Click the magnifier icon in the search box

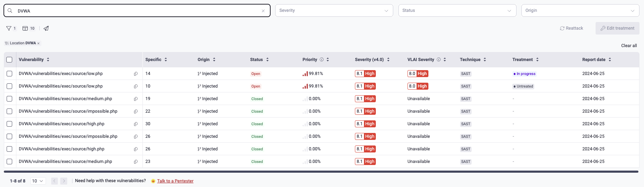pos(10,11)
